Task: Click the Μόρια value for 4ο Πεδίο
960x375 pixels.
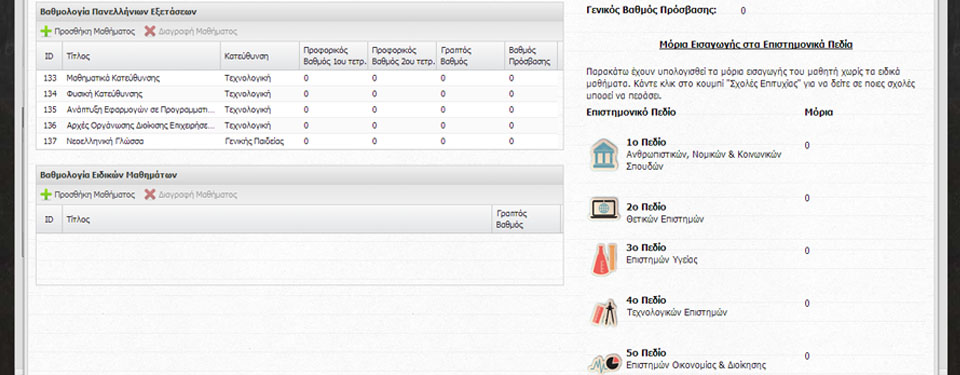Action: click(x=807, y=303)
